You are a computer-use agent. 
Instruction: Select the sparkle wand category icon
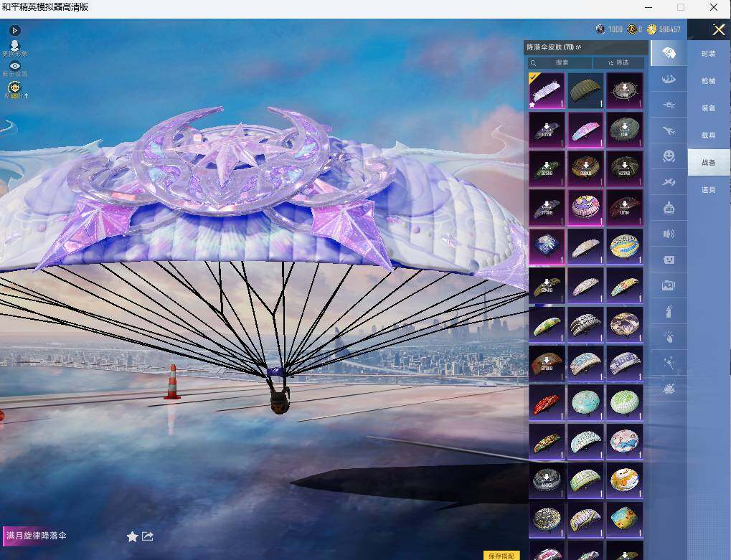point(669,363)
